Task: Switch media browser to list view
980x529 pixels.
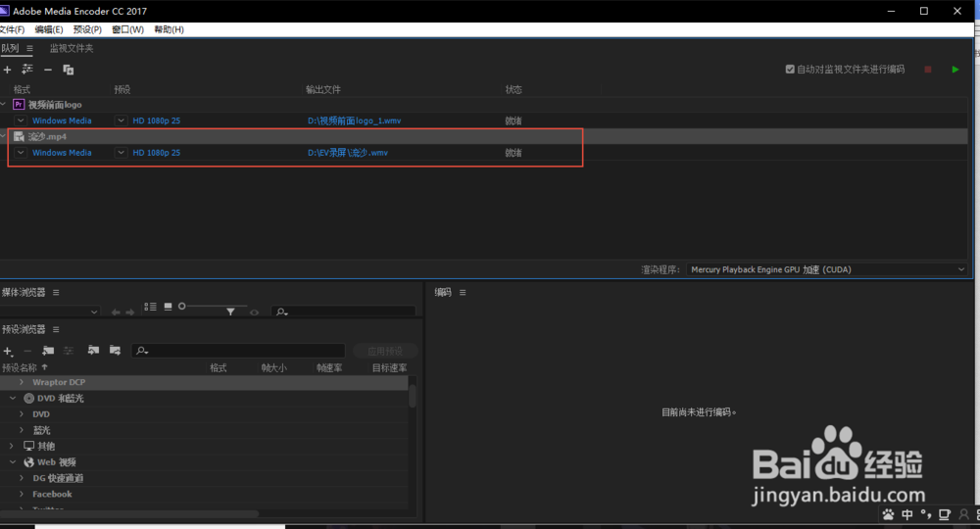Action: [150, 307]
